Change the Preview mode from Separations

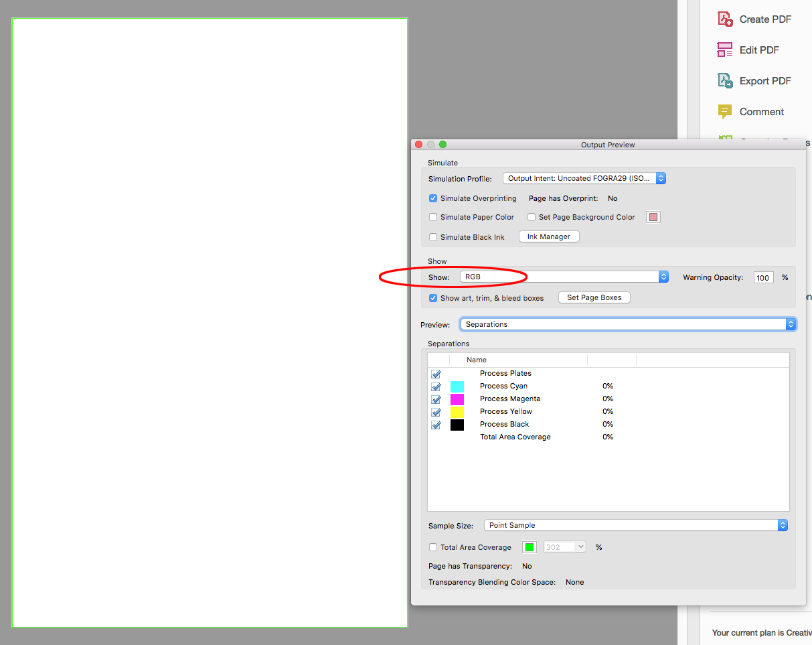(627, 324)
